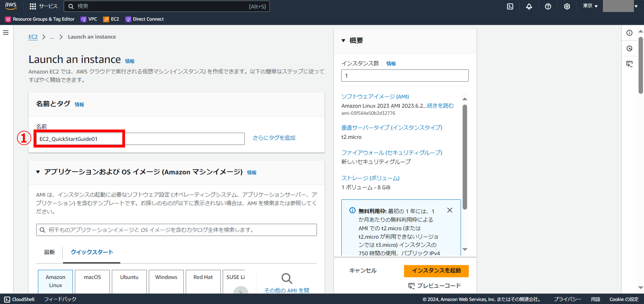Switch to the 最新 tab
Screen dimensions: 644x304
(x=49, y=252)
